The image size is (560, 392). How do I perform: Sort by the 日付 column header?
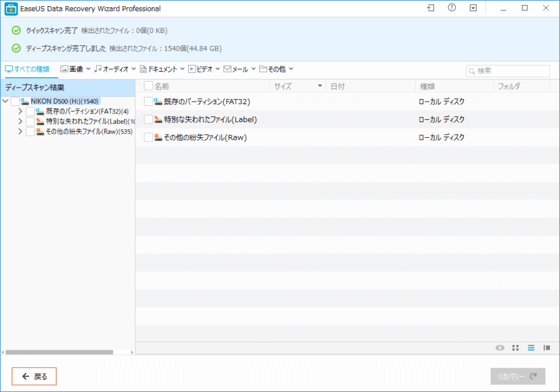(x=370, y=86)
